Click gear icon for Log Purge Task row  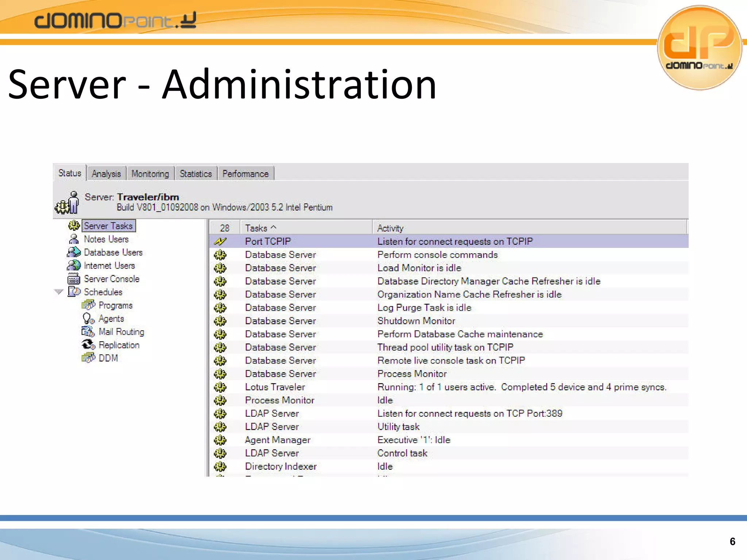[x=220, y=308]
